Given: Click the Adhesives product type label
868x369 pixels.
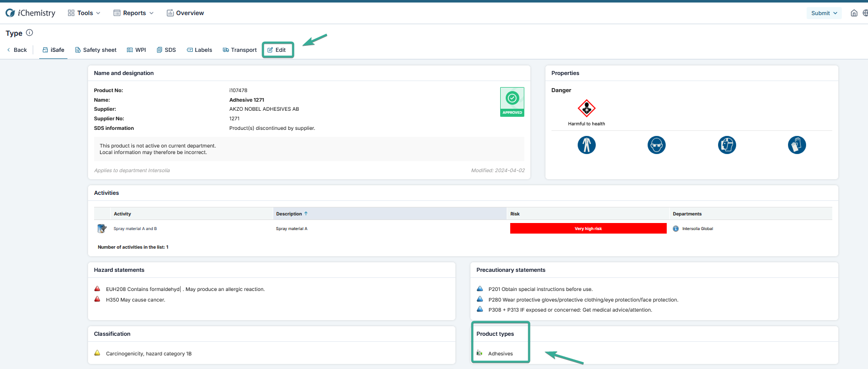Looking at the screenshot, I should point(501,354).
